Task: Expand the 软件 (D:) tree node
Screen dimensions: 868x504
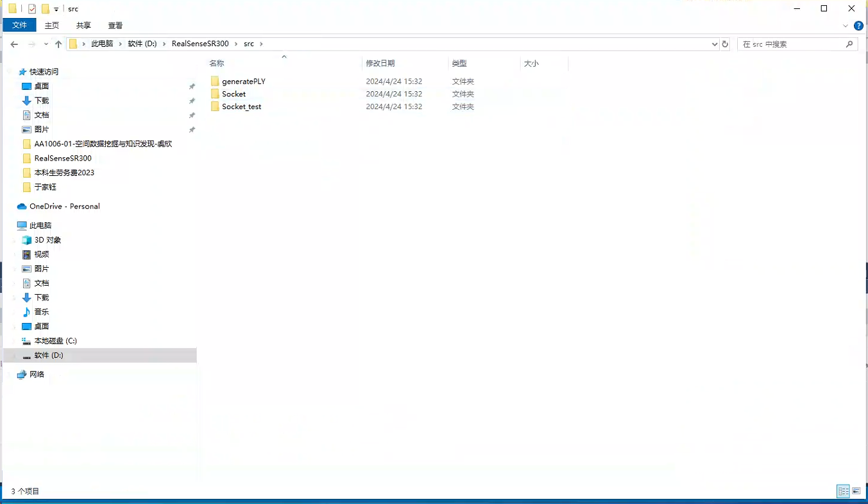Action: (x=14, y=355)
